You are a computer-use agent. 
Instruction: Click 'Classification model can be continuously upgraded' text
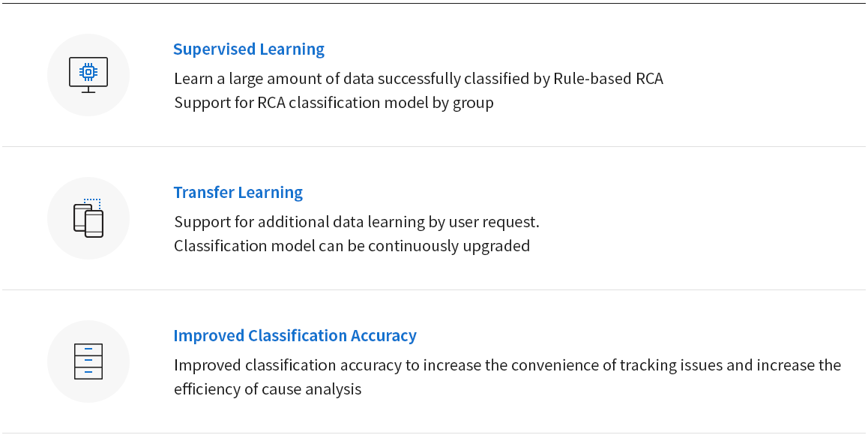(352, 245)
